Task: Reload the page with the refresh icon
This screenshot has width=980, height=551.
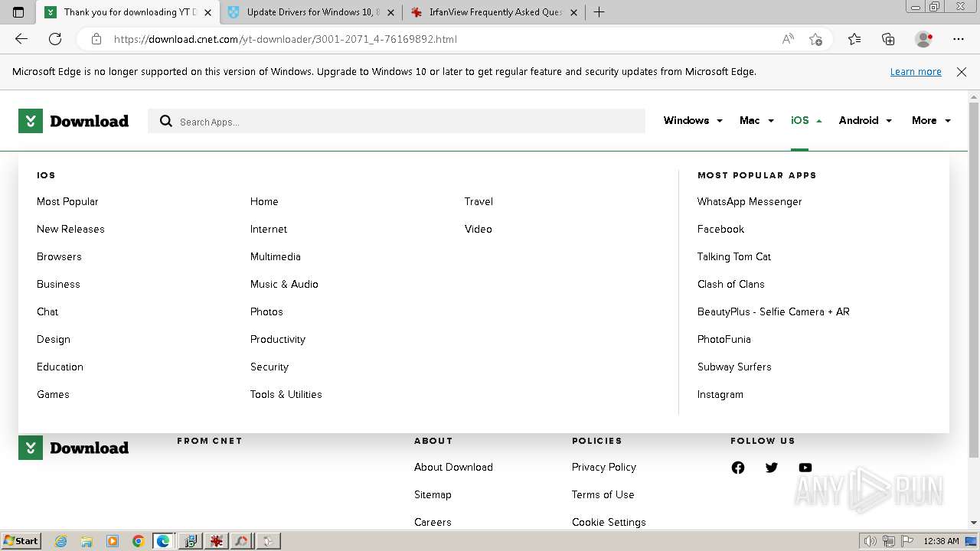Action: tap(55, 39)
